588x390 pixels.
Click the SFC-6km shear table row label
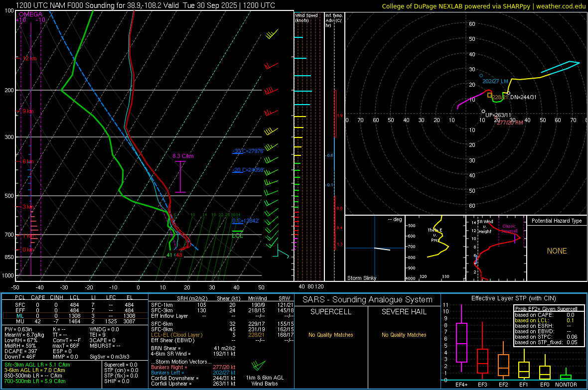[162, 324]
